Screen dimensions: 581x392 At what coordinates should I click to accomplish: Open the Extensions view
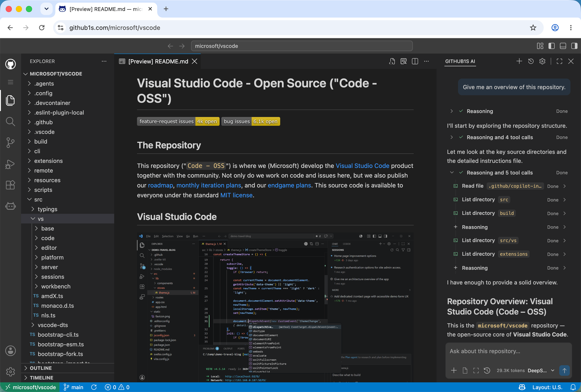tap(11, 185)
